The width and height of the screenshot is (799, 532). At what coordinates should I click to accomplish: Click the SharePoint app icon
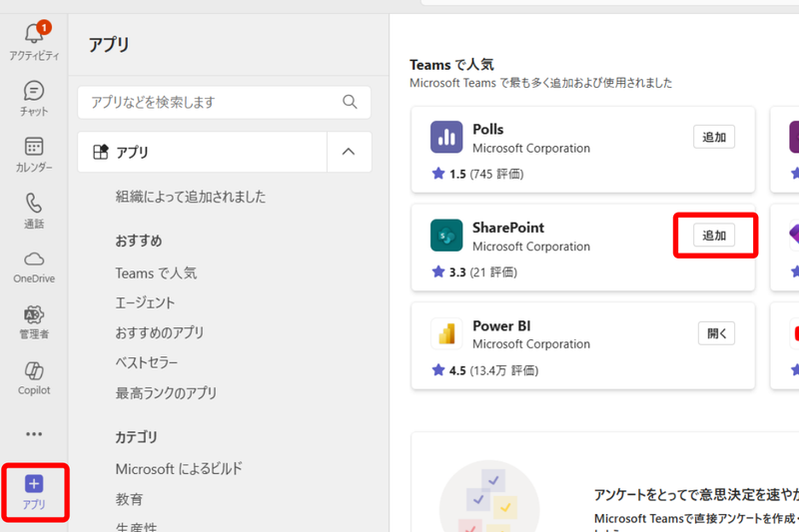[446, 236]
